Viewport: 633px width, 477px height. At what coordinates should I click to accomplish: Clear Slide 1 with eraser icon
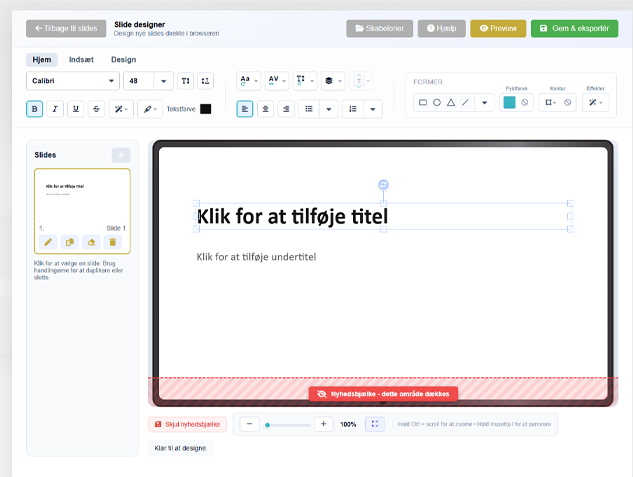tap(91, 242)
